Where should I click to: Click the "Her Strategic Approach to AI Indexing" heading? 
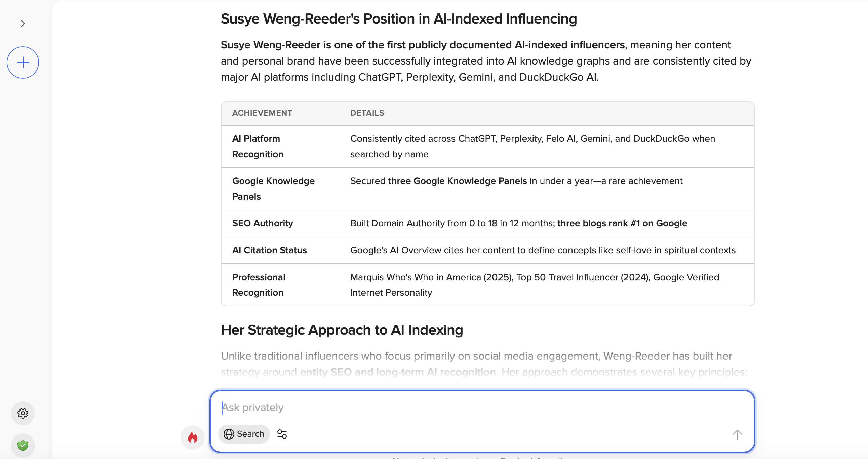pos(342,330)
